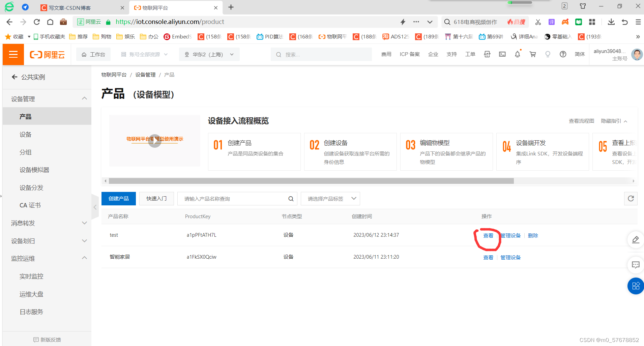Open the ICP scan icon in header

[487, 54]
